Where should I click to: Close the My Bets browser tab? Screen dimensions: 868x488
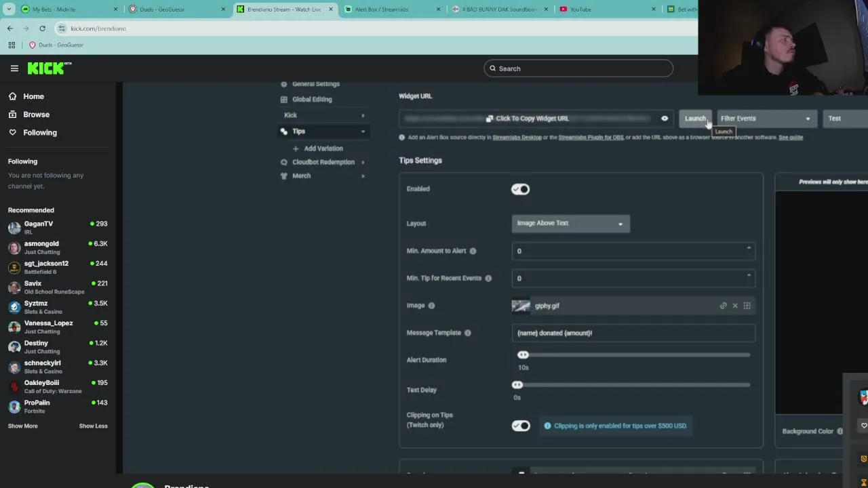pyautogui.click(x=115, y=9)
